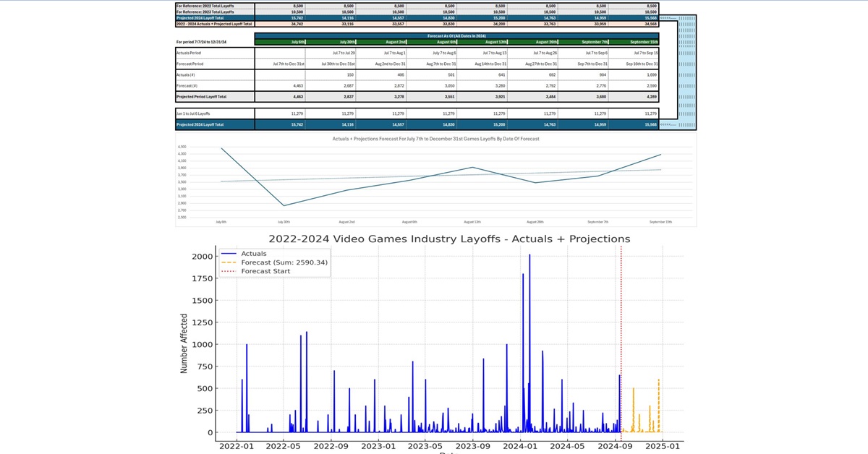Click the 'Forecast As Of (All Dates In 2024)' header
868x454 pixels.
point(457,35)
